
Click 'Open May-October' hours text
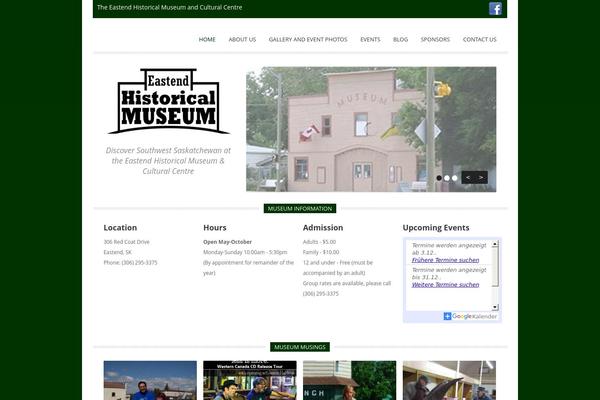click(x=227, y=242)
